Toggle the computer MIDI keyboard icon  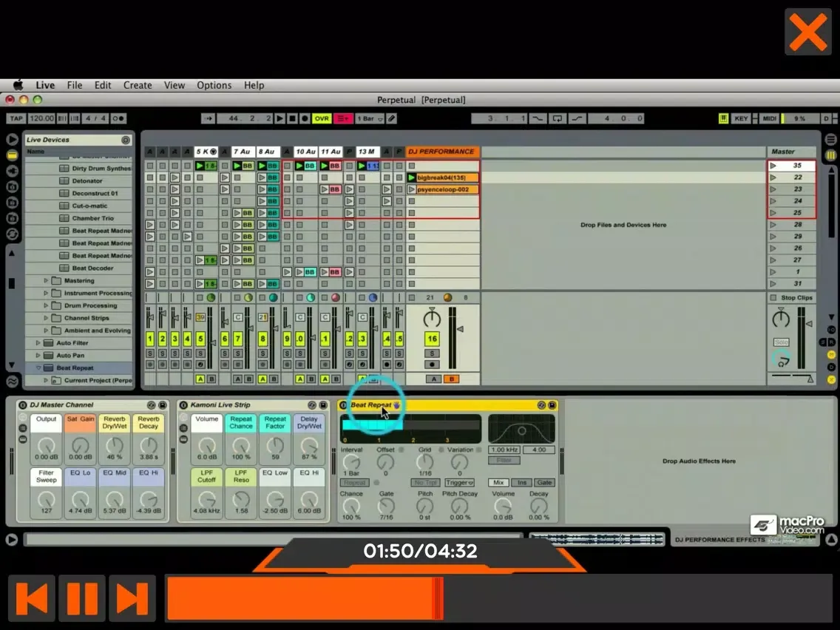[x=723, y=118]
